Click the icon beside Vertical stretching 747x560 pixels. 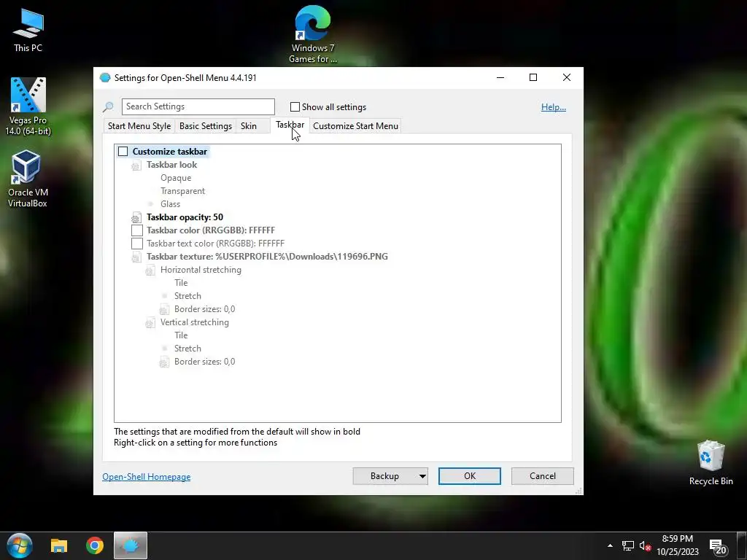tap(150, 322)
